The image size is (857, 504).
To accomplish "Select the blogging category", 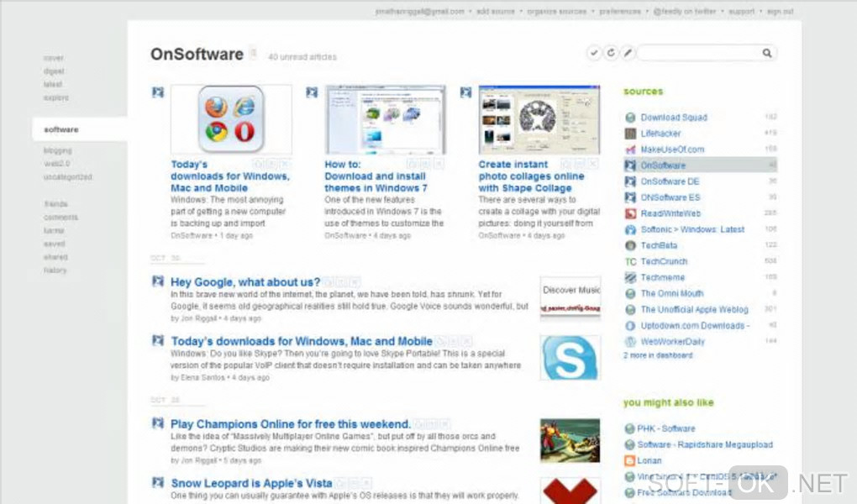I will tap(57, 150).
